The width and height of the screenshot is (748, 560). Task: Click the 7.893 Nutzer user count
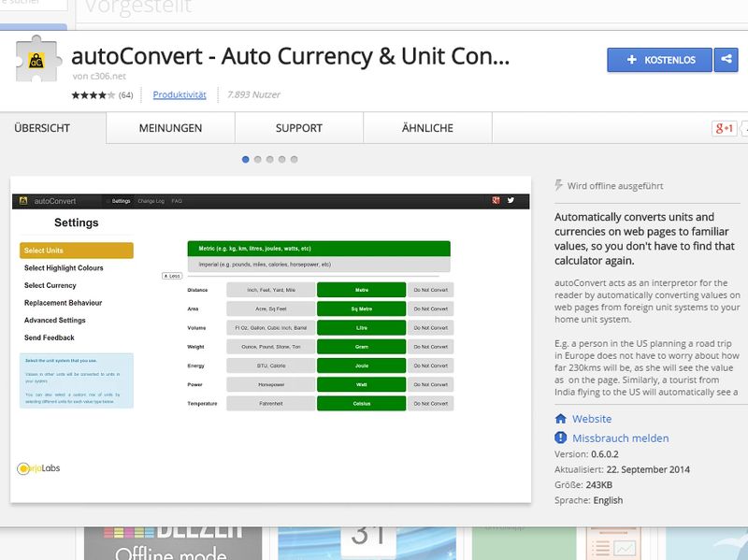pos(253,95)
